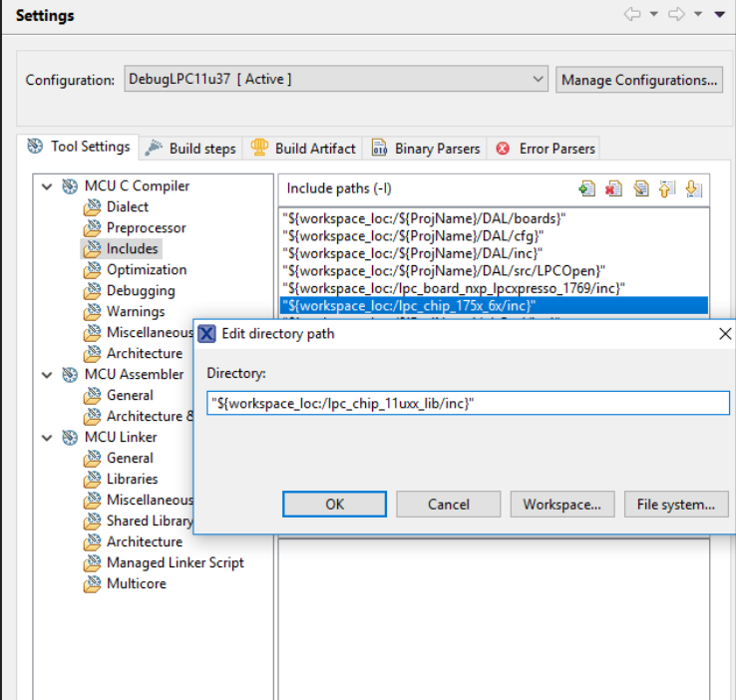Select Multicore under MCU Linker
This screenshot has height=700, width=736.
point(136,583)
